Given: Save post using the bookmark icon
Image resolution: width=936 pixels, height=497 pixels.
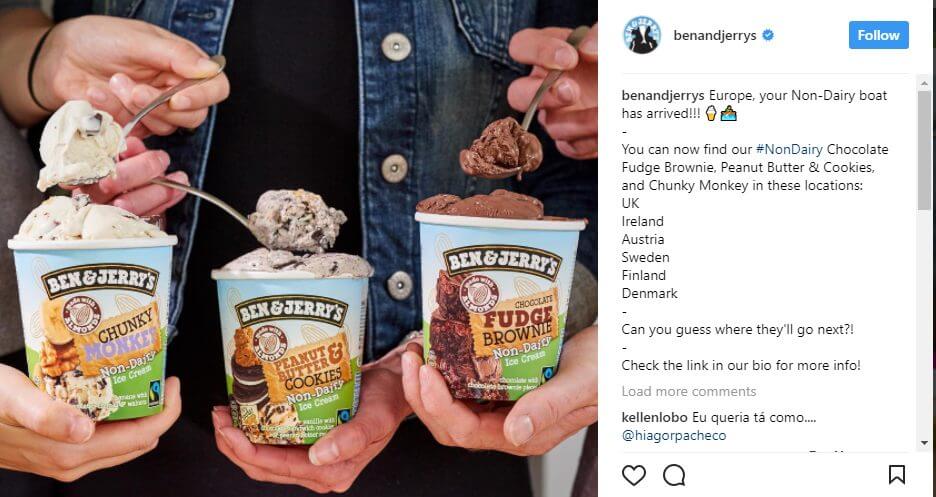Looking at the screenshot, I should (897, 475).
